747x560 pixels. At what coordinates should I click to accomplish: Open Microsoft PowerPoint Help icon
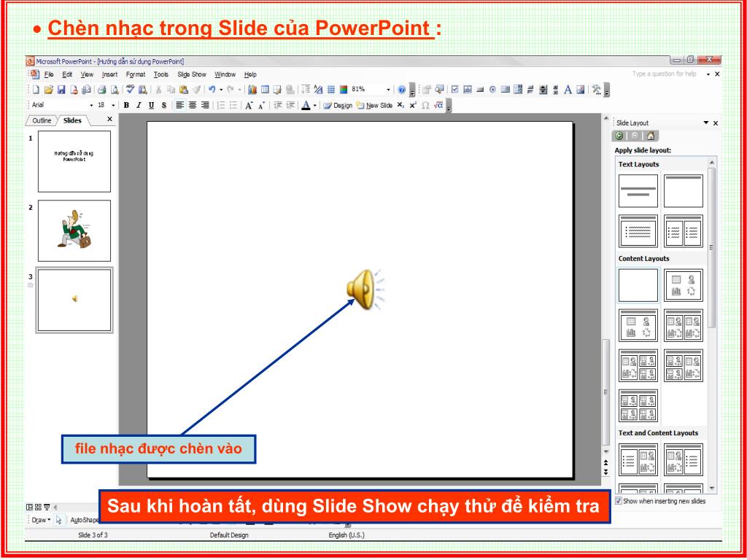[x=402, y=90]
